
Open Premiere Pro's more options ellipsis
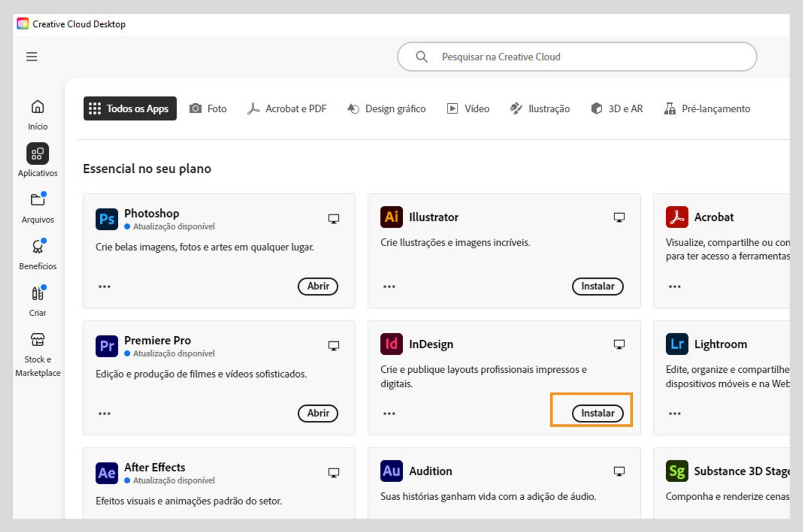click(105, 414)
